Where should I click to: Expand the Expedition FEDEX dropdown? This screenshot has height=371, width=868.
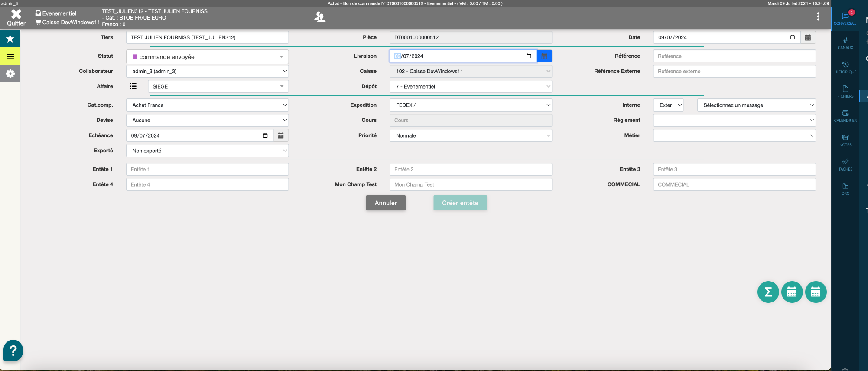471,105
